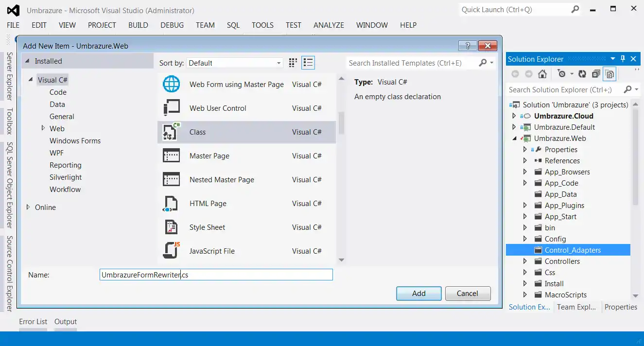Screen dimensions: 644x346
Task: Refresh the Solution Explorer
Action: pyautogui.click(x=582, y=74)
